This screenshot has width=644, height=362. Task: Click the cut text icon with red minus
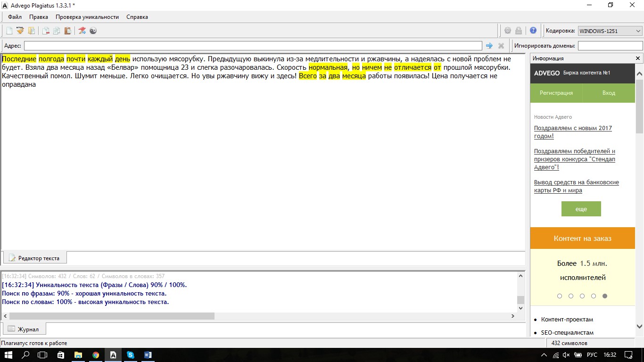point(46,31)
